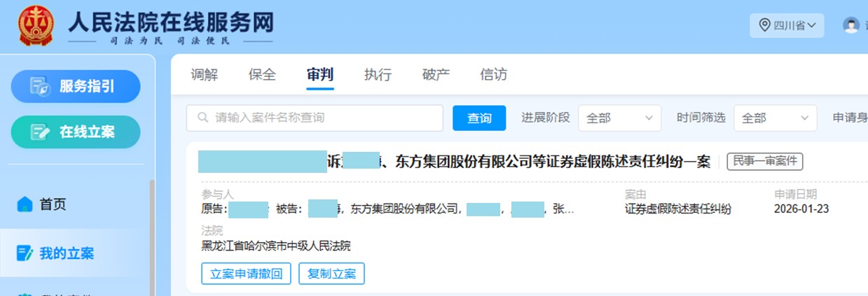Click 复制立案 button

[x=331, y=274]
